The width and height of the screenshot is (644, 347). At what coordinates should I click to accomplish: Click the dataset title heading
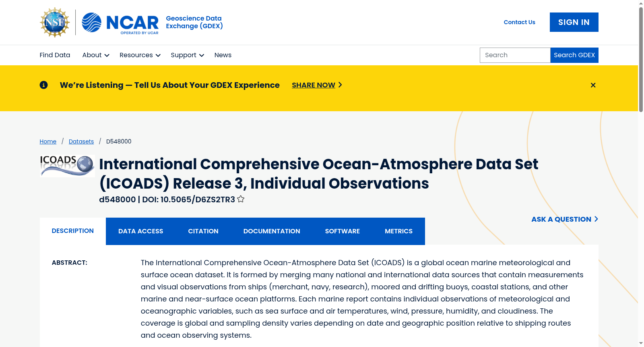(x=318, y=174)
